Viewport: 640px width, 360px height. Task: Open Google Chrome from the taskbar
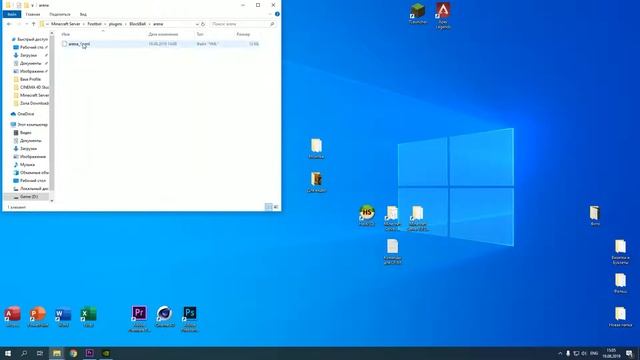73,353
